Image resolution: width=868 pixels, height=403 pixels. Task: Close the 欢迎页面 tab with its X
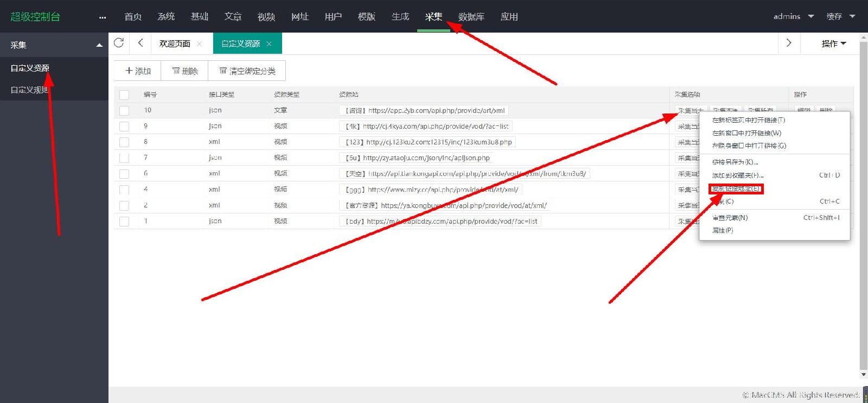coord(200,43)
